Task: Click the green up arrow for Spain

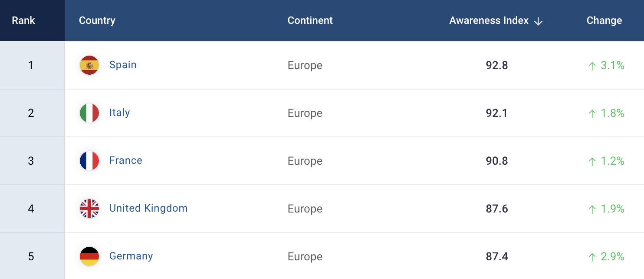Action: [x=592, y=66]
